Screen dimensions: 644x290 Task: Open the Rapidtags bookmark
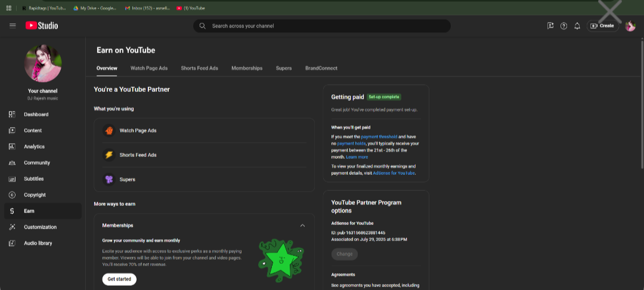coord(44,8)
